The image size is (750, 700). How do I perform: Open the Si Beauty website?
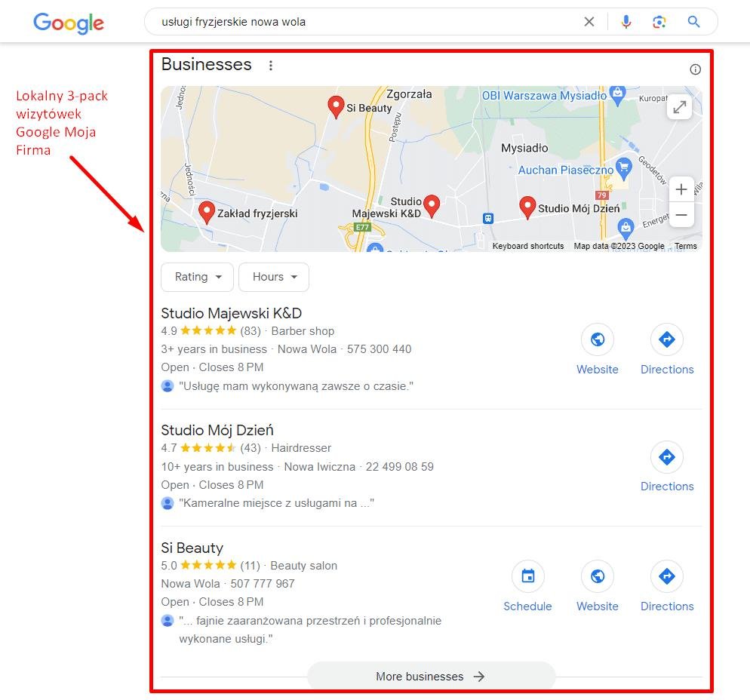[x=598, y=586]
